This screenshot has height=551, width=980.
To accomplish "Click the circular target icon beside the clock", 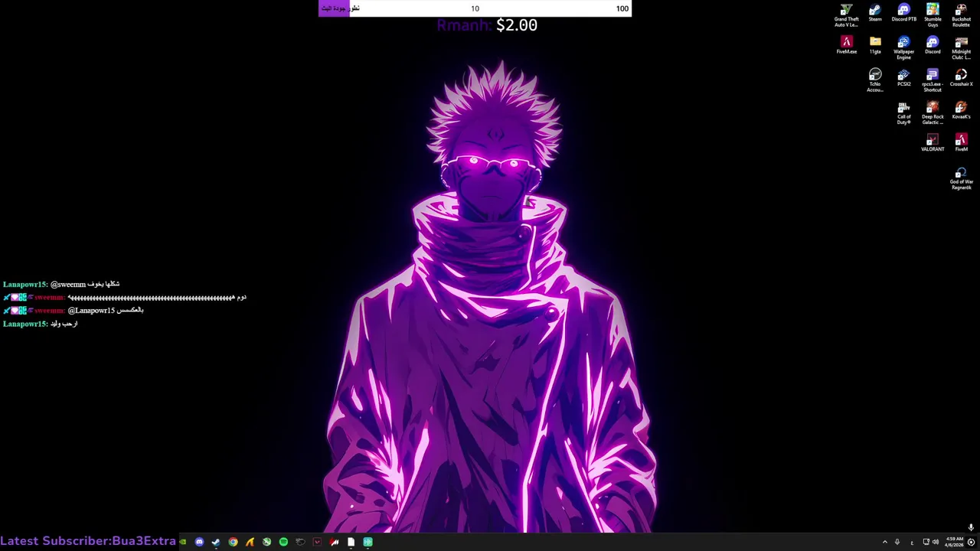I will click(971, 542).
